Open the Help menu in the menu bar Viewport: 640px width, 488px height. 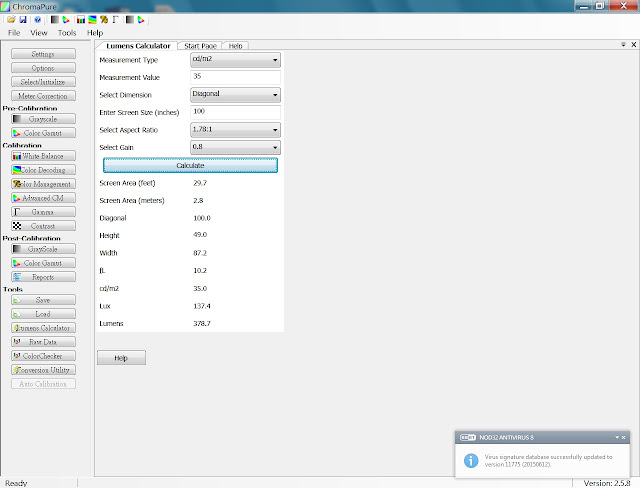(x=95, y=33)
